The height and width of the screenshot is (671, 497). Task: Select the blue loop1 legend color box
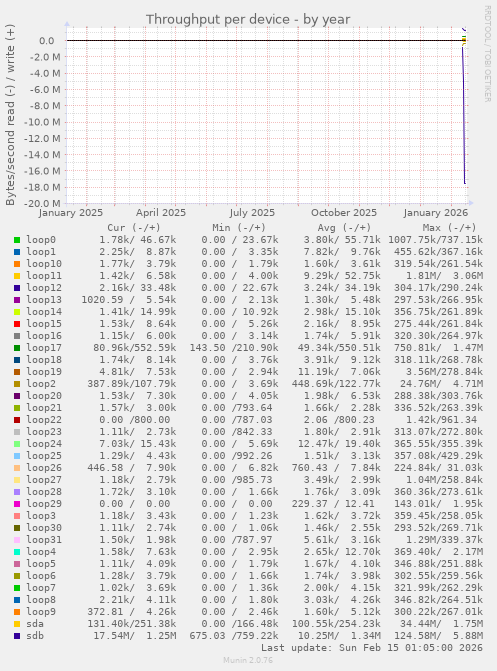tap(17, 252)
